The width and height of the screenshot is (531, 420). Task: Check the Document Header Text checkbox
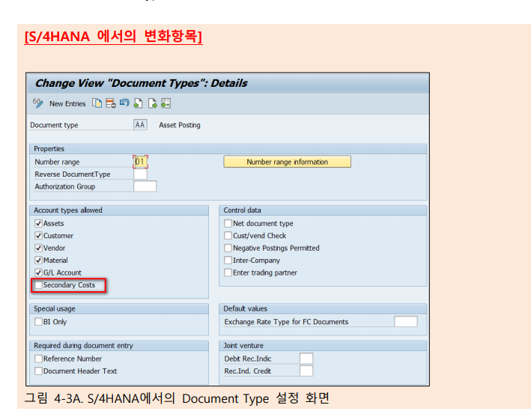click(39, 371)
